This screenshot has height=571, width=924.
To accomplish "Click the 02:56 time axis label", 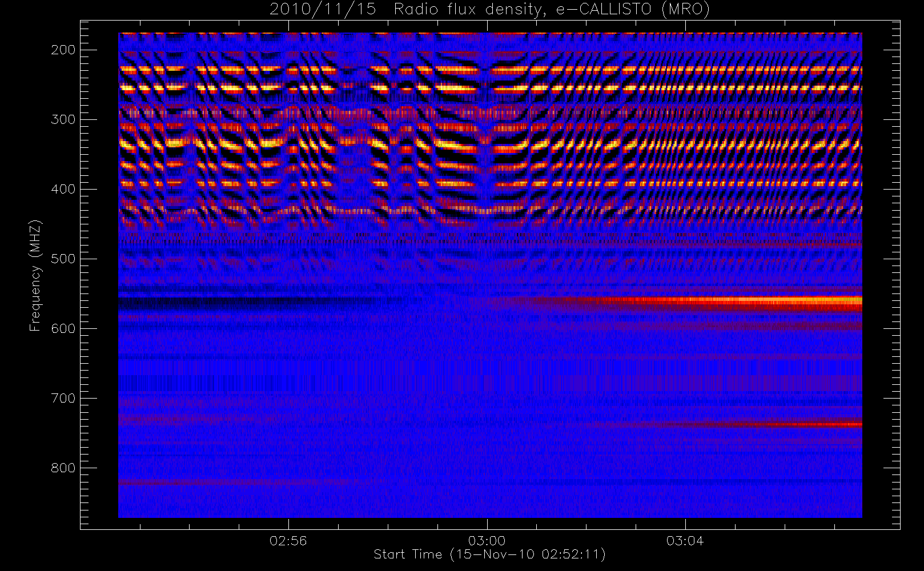I will [288, 540].
